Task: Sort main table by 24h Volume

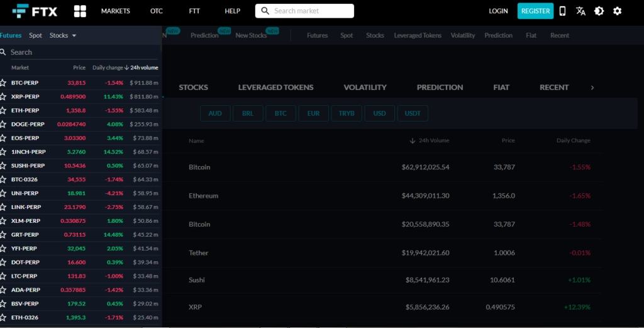Action: (430, 140)
